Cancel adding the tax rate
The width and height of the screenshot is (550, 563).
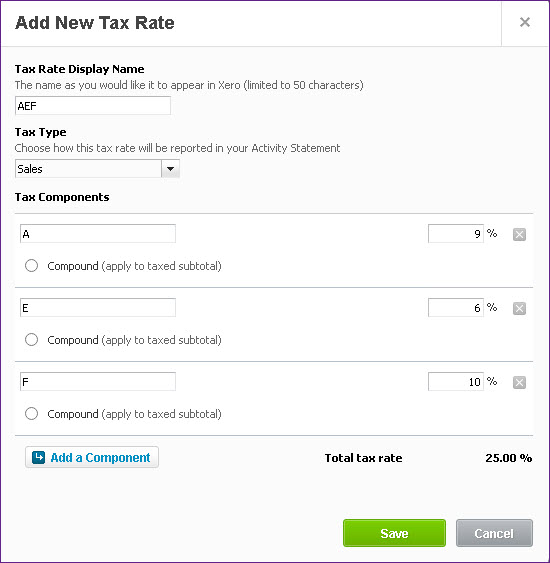point(494,533)
